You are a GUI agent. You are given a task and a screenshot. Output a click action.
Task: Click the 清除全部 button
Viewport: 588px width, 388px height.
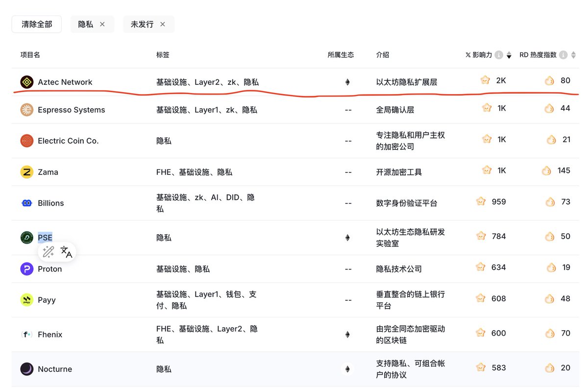(37, 24)
